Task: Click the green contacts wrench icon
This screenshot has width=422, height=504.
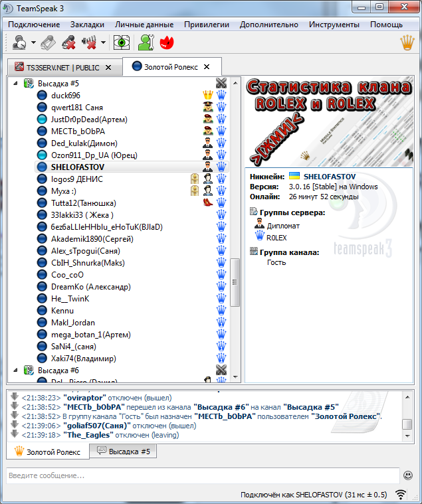Action: point(146,42)
